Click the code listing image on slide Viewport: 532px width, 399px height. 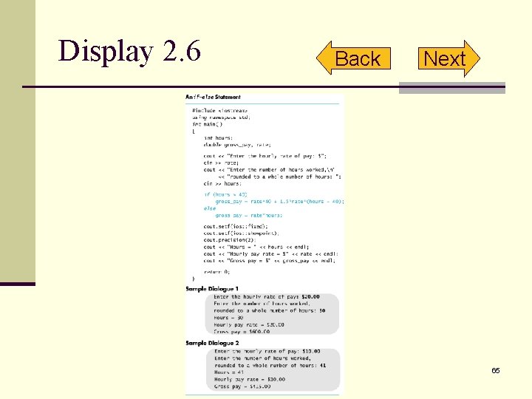click(265, 245)
